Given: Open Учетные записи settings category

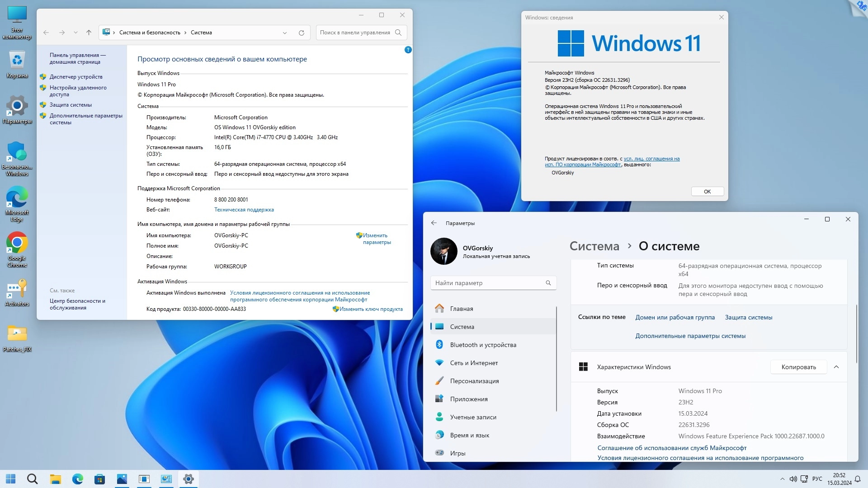Looking at the screenshot, I should (x=473, y=417).
